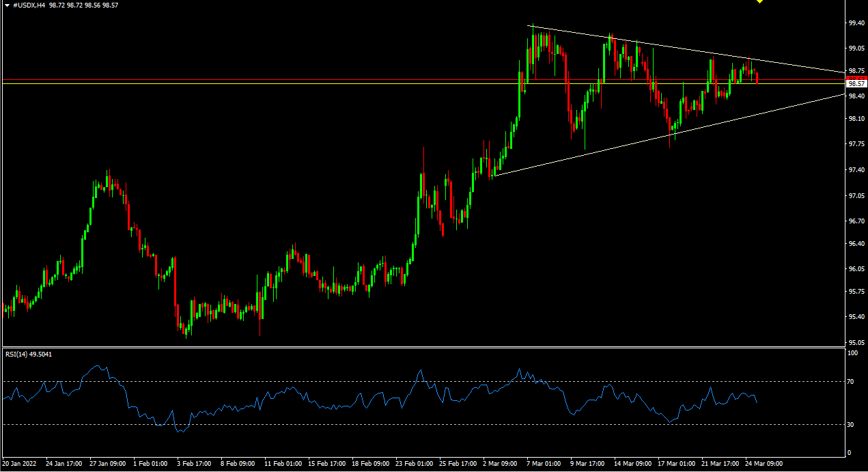Viewport: 868px width, 472px height.
Task: Click the 97.40 level on price axis
Action: (x=856, y=170)
